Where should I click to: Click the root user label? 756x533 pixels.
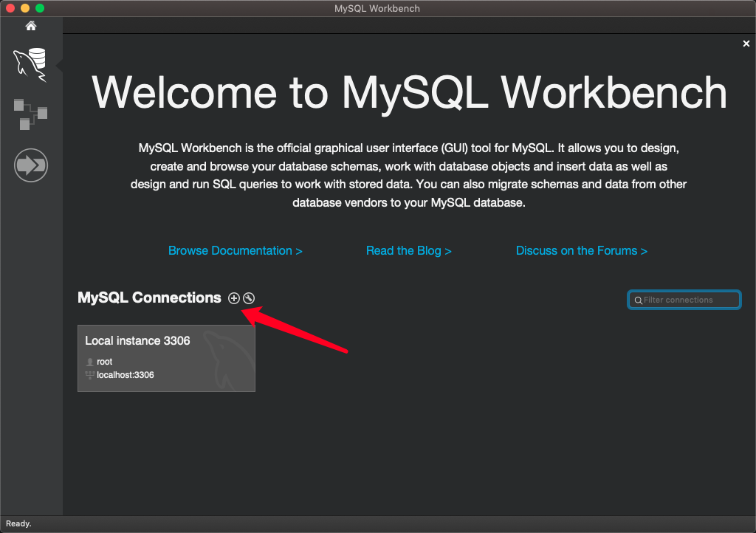pyautogui.click(x=105, y=362)
